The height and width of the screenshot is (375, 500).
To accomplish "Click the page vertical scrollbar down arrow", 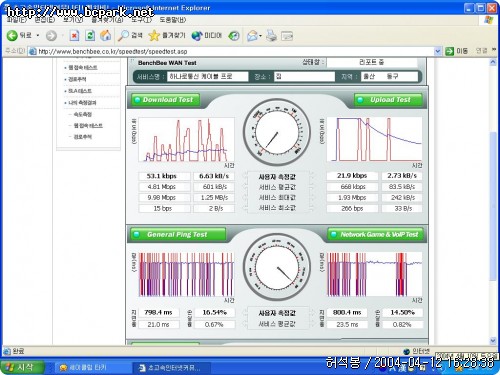I will (x=493, y=341).
